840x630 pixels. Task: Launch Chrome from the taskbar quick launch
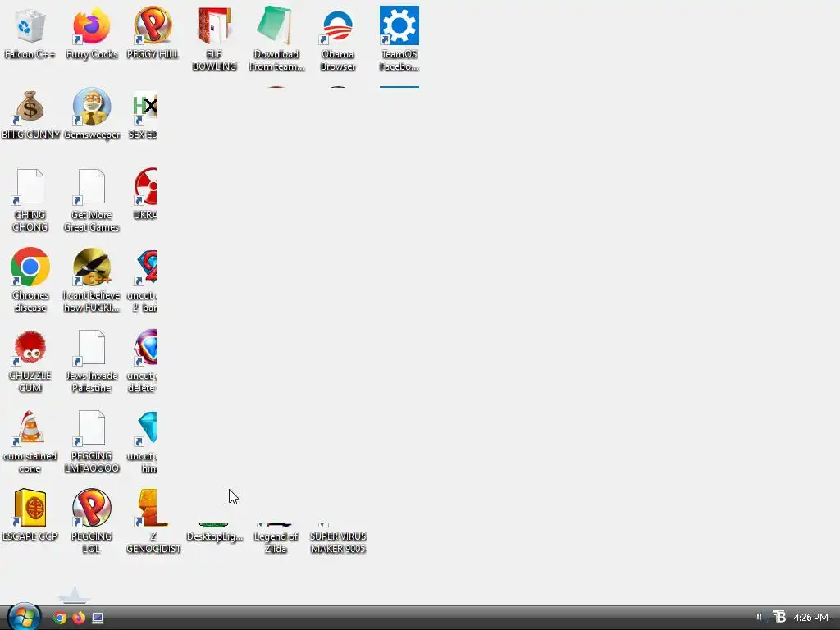pos(60,619)
